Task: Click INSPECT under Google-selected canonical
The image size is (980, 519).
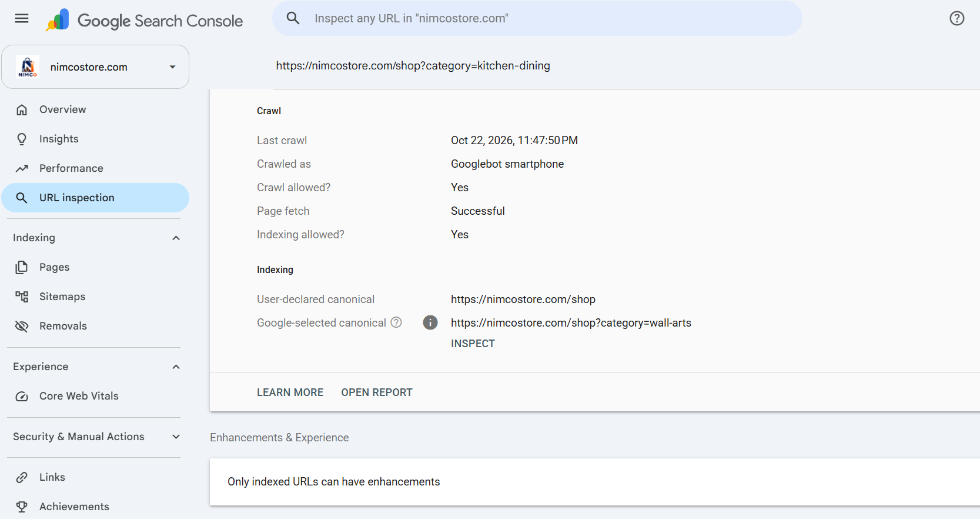Action: click(473, 344)
